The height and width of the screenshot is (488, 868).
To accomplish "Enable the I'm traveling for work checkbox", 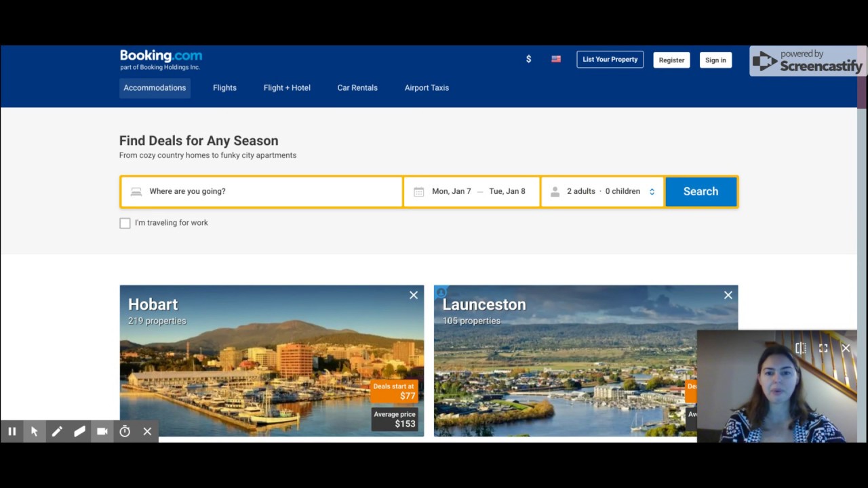I will coord(125,223).
